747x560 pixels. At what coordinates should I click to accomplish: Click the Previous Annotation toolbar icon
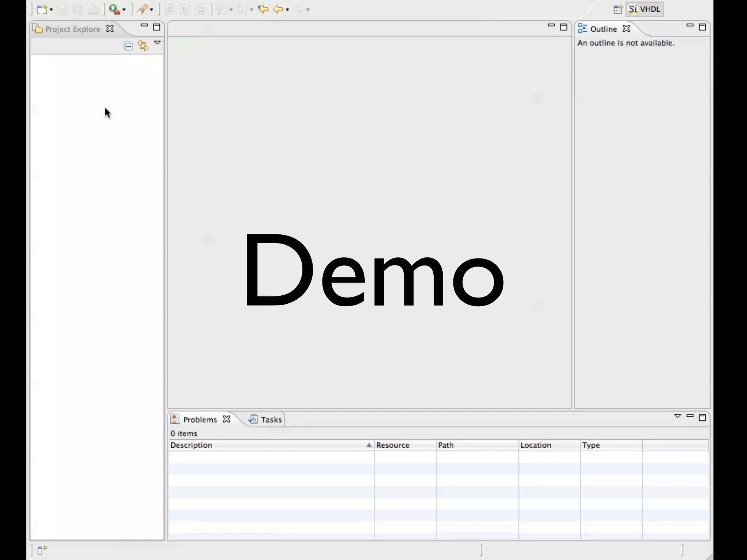[242, 9]
